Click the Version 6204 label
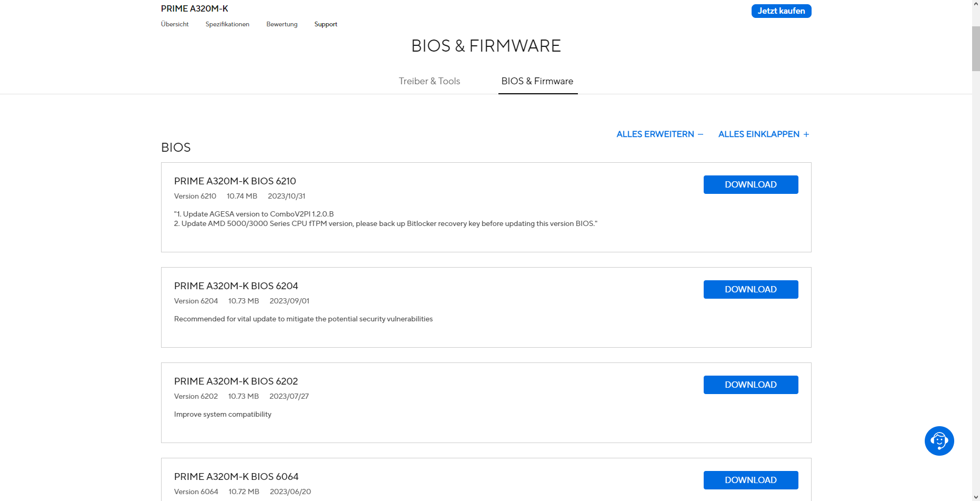Image resolution: width=980 pixels, height=501 pixels. coord(196,301)
